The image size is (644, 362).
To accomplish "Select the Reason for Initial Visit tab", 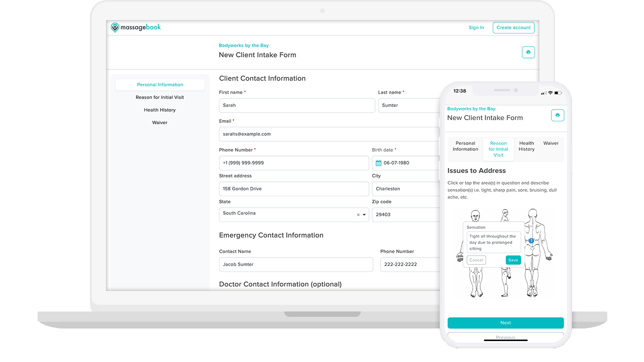I will click(498, 149).
